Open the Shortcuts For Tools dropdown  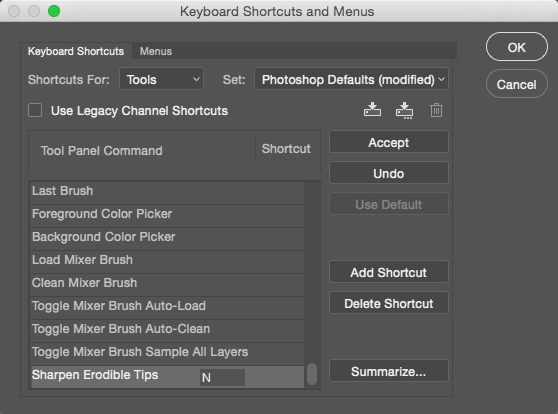click(x=162, y=79)
